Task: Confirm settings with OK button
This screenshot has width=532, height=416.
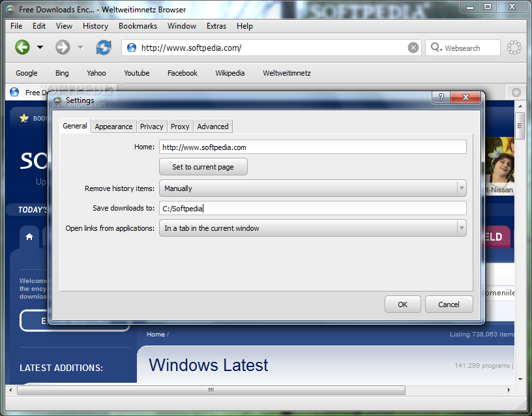Action: point(403,305)
